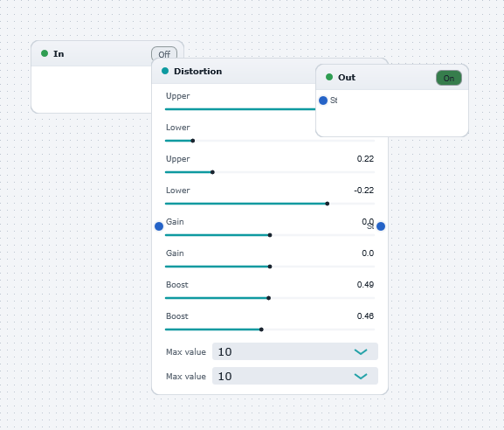Select the In node title
This screenshot has width=504, height=430.
click(x=59, y=53)
